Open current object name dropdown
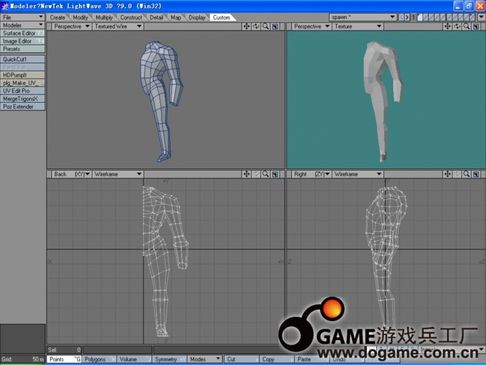The image size is (486, 365). [x=363, y=17]
